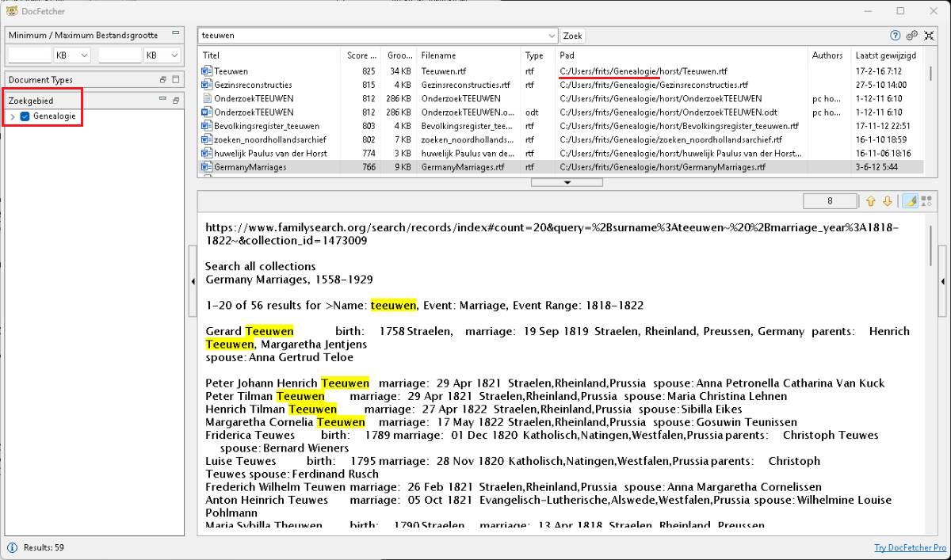
Task: Open the maximum size KB unit dropdown
Action: [x=162, y=55]
